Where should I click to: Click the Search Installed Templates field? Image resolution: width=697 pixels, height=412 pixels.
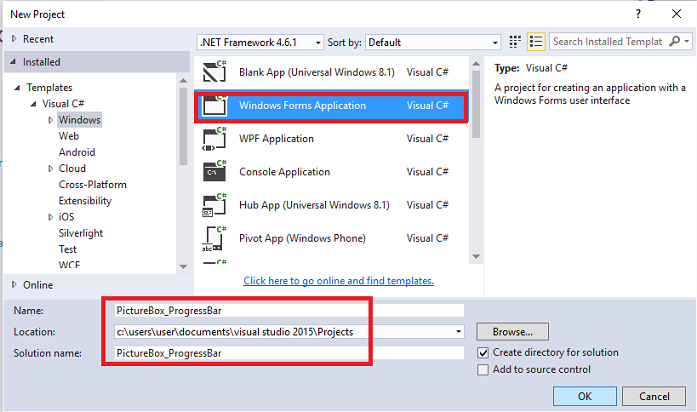click(x=608, y=41)
